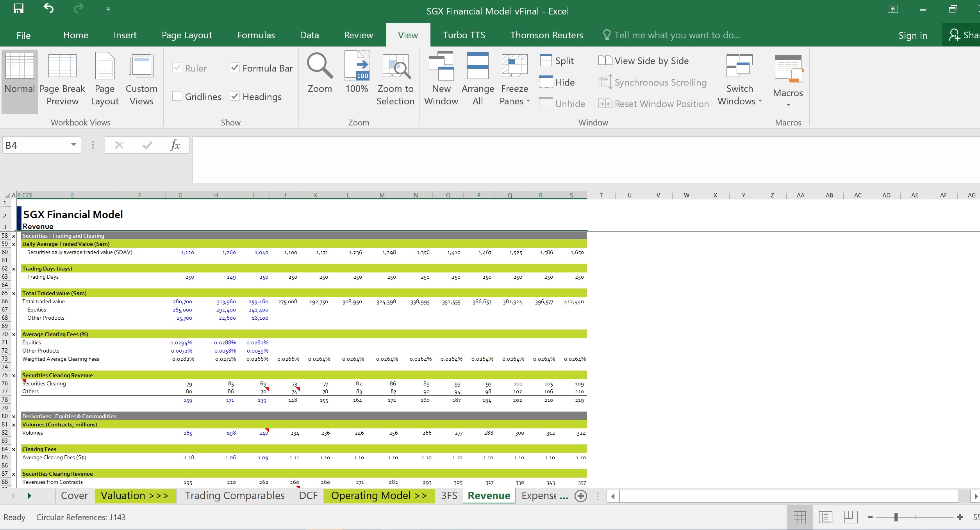980x530 pixels.
Task: Click Sign in
Action: tap(912, 35)
